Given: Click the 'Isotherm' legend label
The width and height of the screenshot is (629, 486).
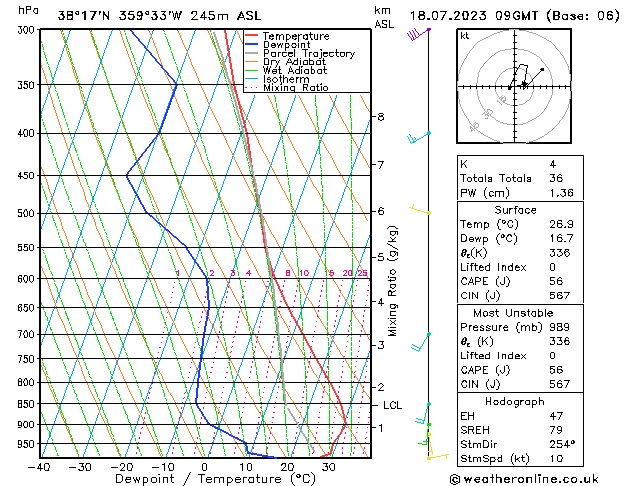Looking at the screenshot, I should (286, 79).
